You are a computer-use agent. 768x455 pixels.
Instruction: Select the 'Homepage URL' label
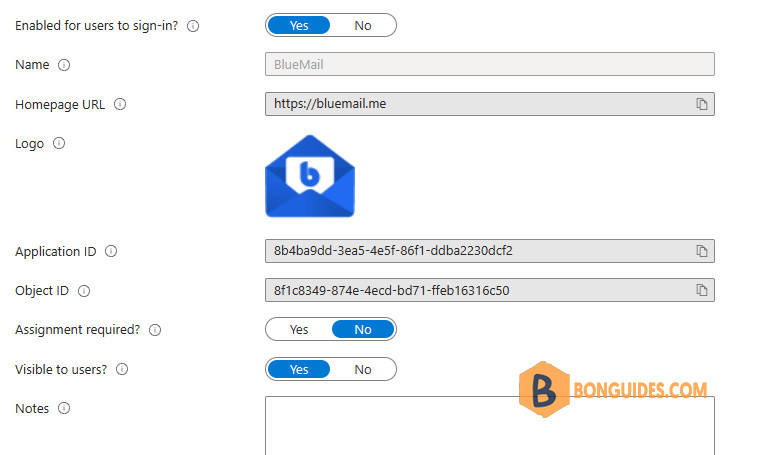point(60,105)
